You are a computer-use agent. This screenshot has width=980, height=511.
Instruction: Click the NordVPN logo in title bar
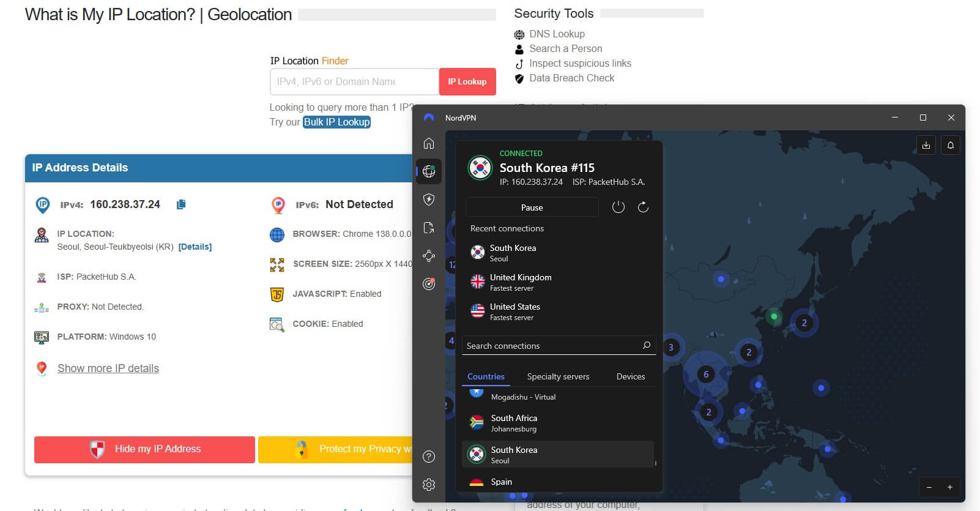tap(429, 117)
